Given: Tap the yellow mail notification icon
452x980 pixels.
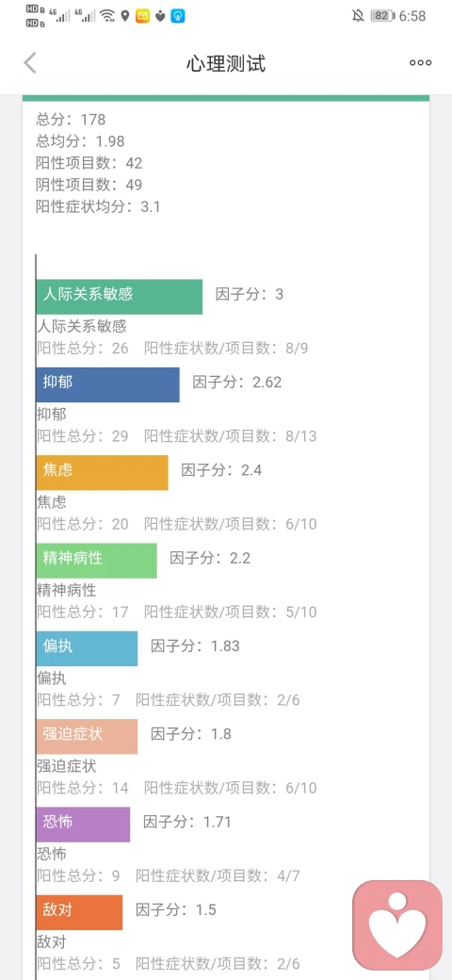Looking at the screenshot, I should coord(143,16).
